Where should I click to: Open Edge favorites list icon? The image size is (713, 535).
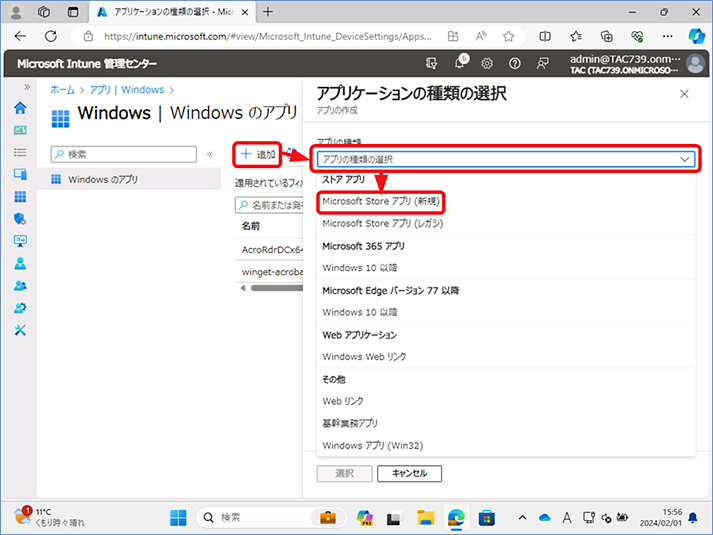pyautogui.click(x=576, y=36)
